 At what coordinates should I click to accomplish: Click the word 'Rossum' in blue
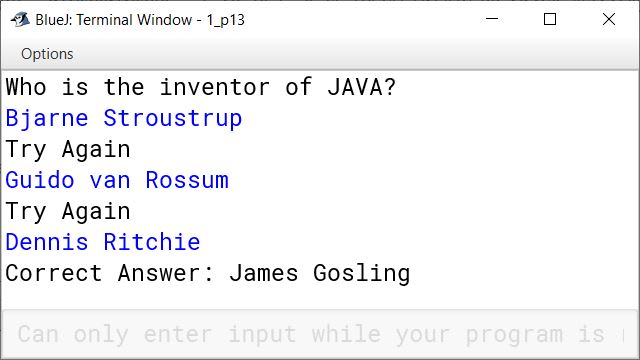[x=187, y=180]
